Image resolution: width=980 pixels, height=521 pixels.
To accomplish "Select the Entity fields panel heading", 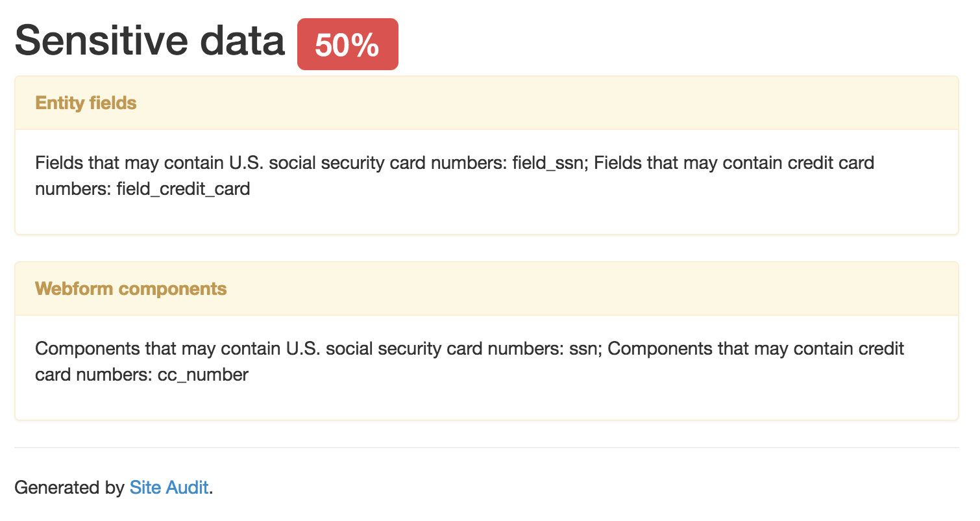I will 86,103.
